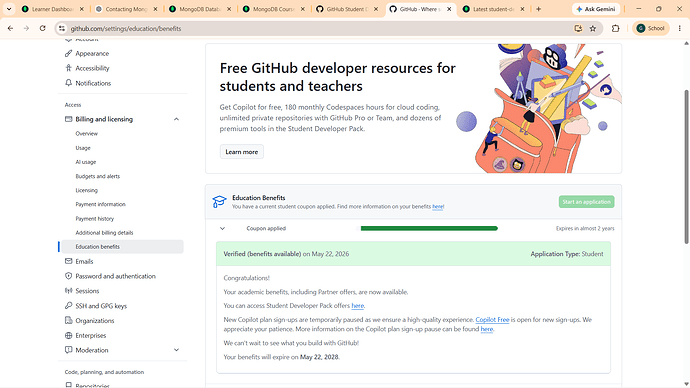
Task: Close the Learner Dashboard tab
Action: click(81, 9)
